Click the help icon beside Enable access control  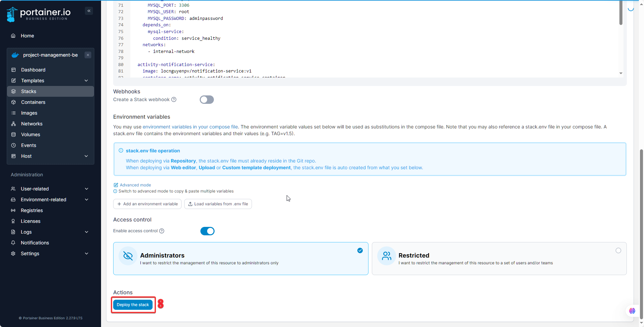pyautogui.click(x=162, y=231)
